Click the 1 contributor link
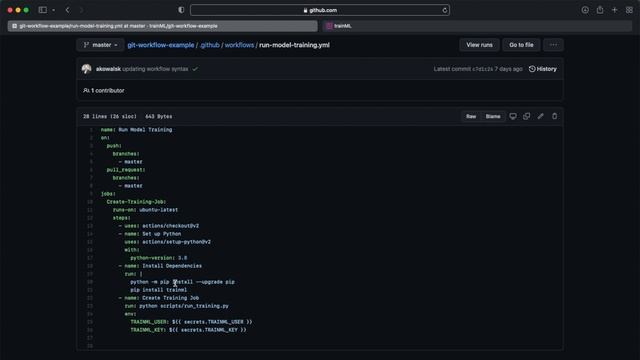The width and height of the screenshot is (640, 360). [104, 91]
